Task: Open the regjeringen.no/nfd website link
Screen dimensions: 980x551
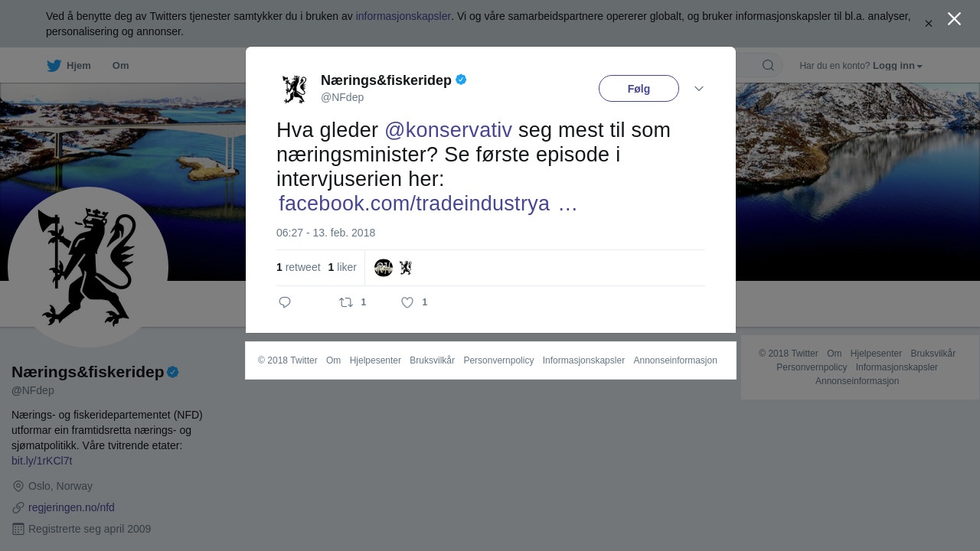Action: pyautogui.click(x=71, y=507)
